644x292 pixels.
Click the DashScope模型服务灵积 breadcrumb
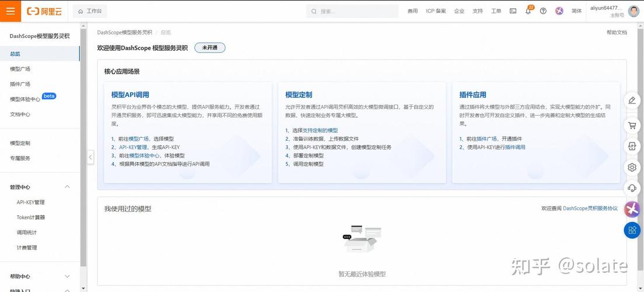tap(124, 33)
